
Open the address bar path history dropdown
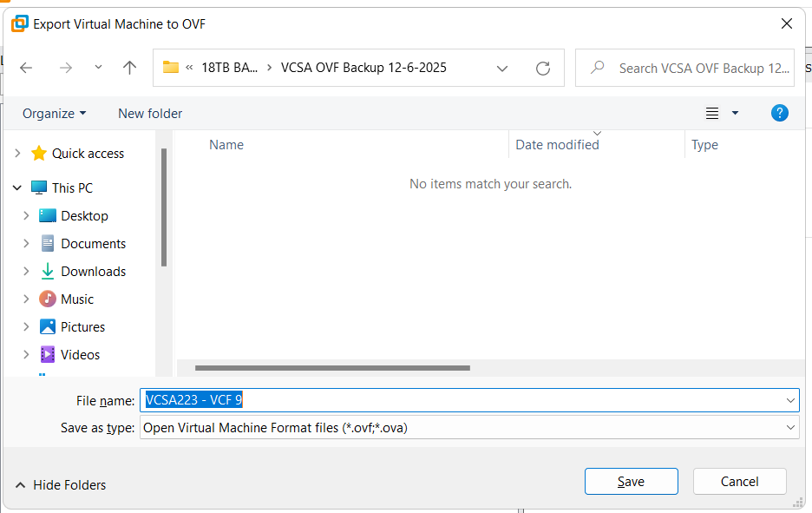[x=502, y=68]
